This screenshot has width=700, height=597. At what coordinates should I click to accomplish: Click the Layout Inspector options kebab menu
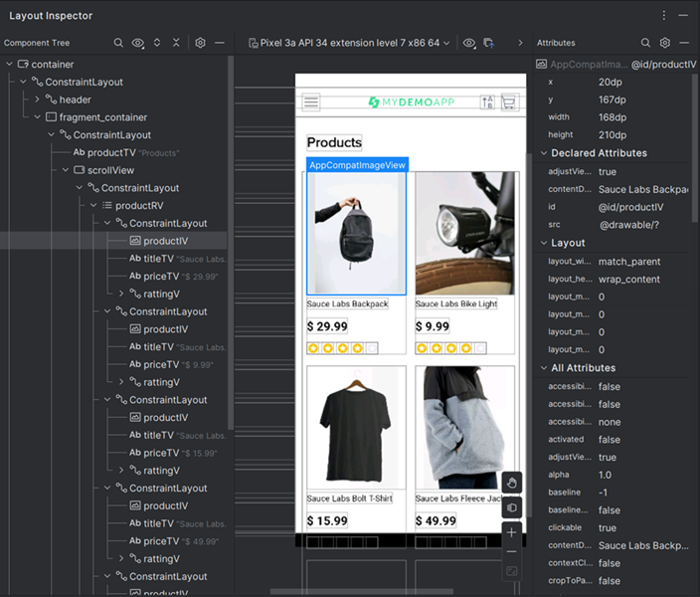pos(664,16)
